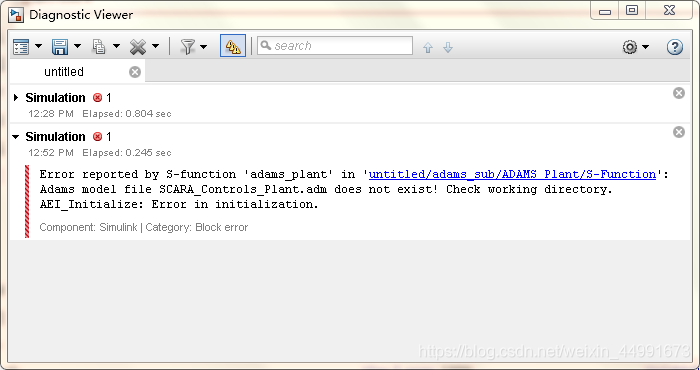
Task: Open help with the question mark icon
Action: tap(675, 46)
